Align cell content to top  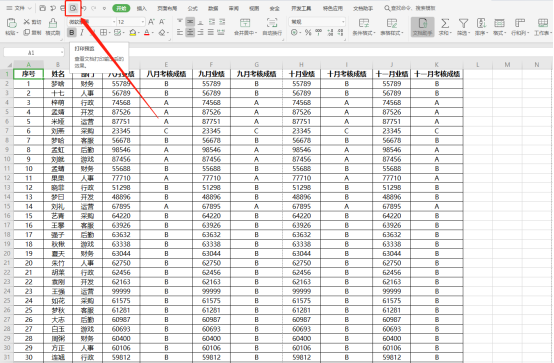point(180,22)
